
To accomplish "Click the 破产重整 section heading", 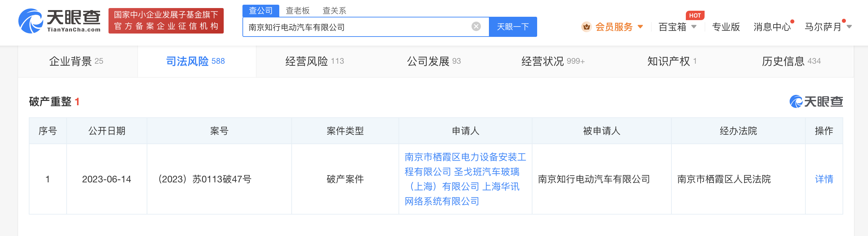I will (50, 102).
